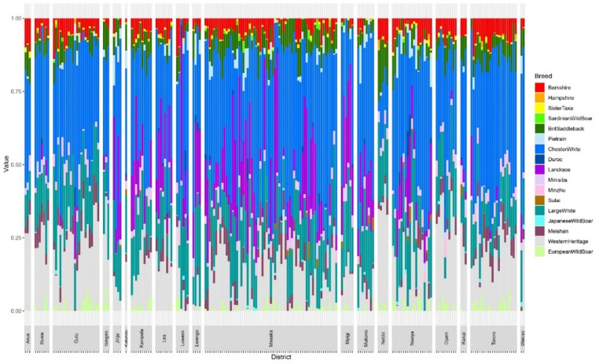Click the 0.50 y-axis tick label
The image size is (599, 364).
[15, 164]
